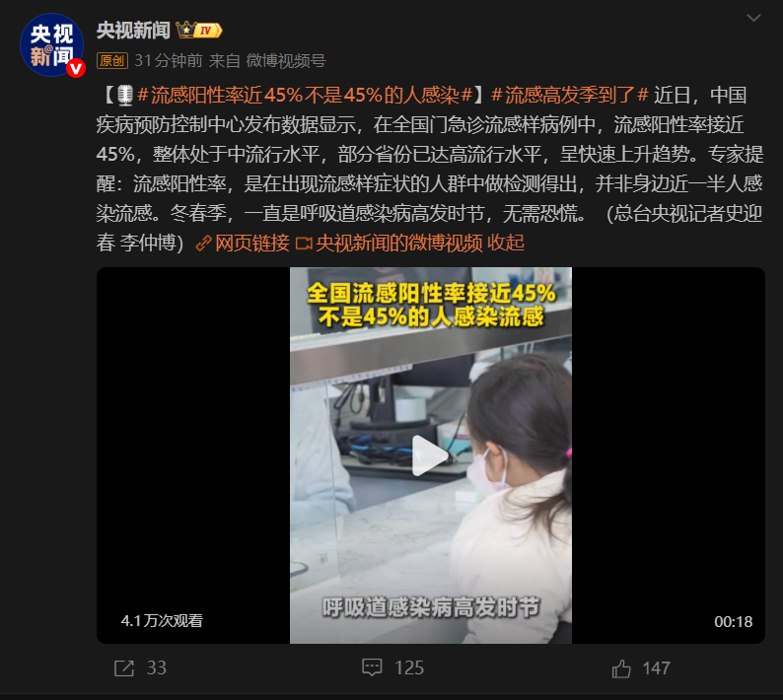Click the repost share icon

(x=124, y=668)
